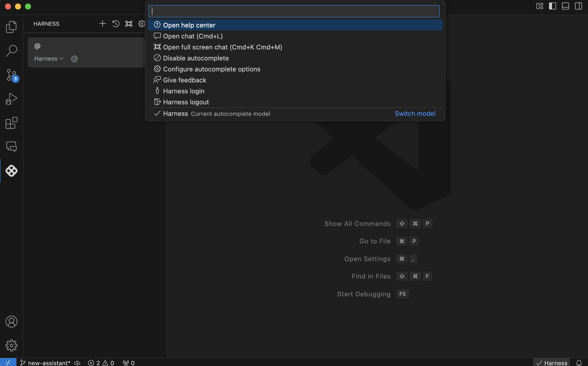
Task: Toggle the Harness autocomplete checkmark
Action: click(x=156, y=113)
